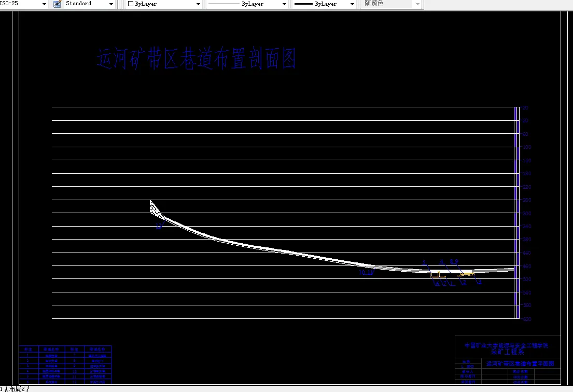Screen dimensions: 573x392
Task: Select the -100 elevation label
Action: (527, 147)
